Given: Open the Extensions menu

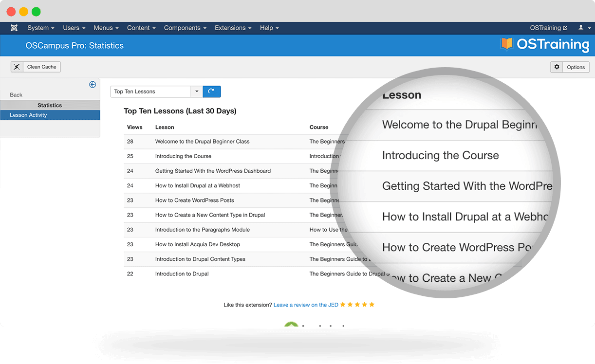Looking at the screenshot, I should click(233, 28).
